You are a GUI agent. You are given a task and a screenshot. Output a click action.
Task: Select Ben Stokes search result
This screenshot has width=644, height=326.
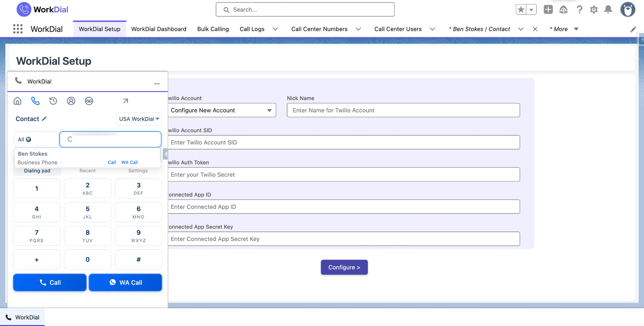87,158
